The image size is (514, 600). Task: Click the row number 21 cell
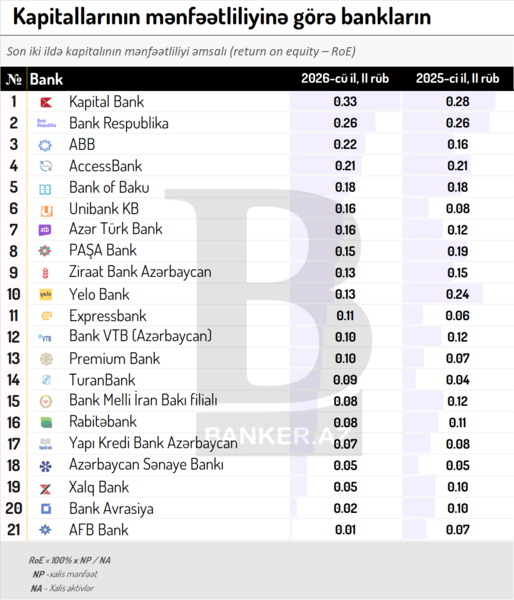tap(13, 530)
